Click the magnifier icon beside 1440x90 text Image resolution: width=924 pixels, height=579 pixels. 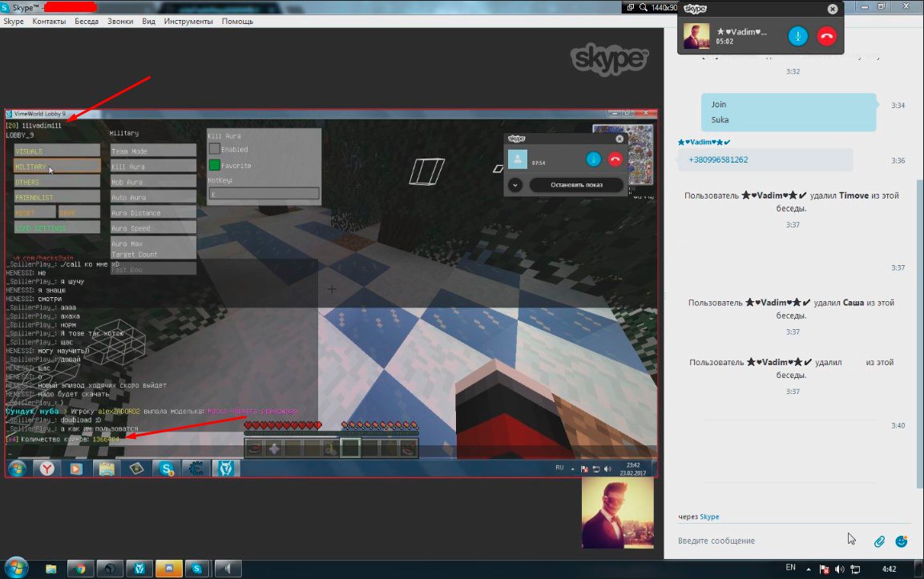pos(644,7)
